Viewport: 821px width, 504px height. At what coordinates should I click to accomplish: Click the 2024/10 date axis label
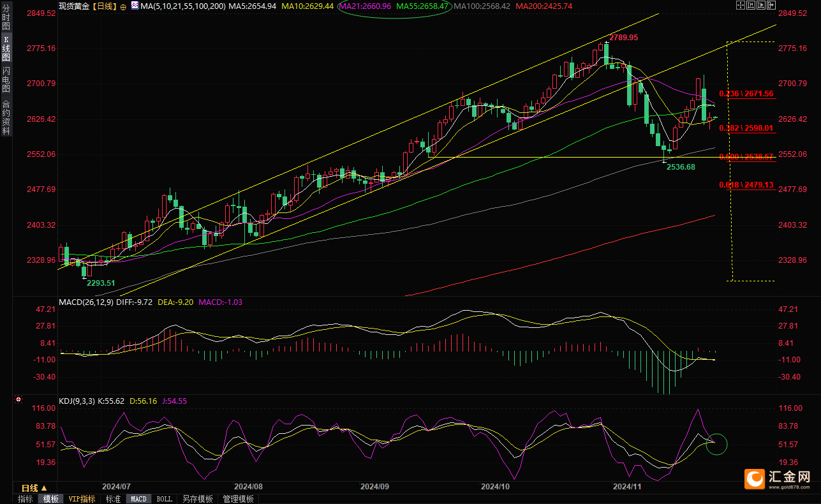click(x=496, y=486)
